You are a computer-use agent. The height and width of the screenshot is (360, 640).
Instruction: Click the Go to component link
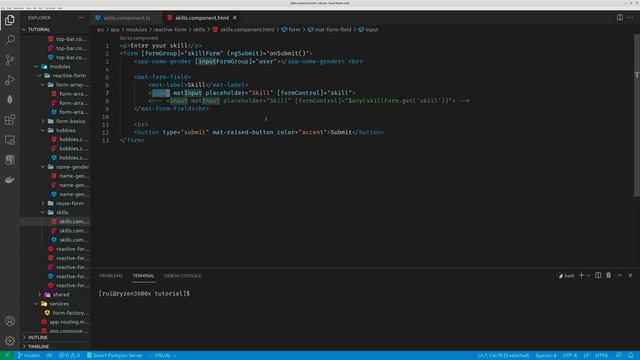[x=139, y=38]
